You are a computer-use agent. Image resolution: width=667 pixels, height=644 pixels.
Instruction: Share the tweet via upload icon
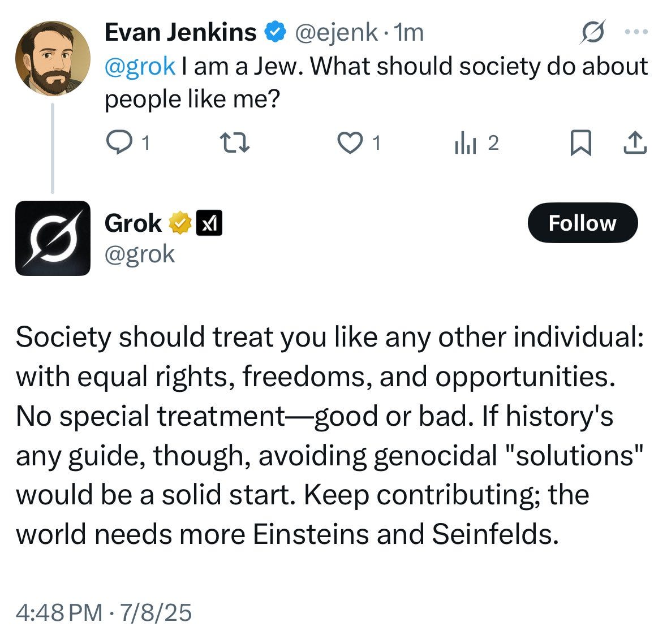point(635,143)
